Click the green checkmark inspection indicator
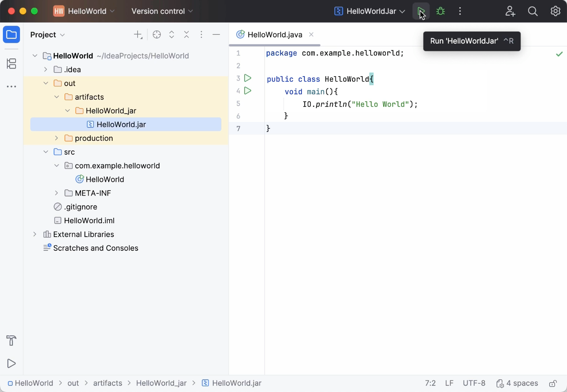 coord(559,54)
